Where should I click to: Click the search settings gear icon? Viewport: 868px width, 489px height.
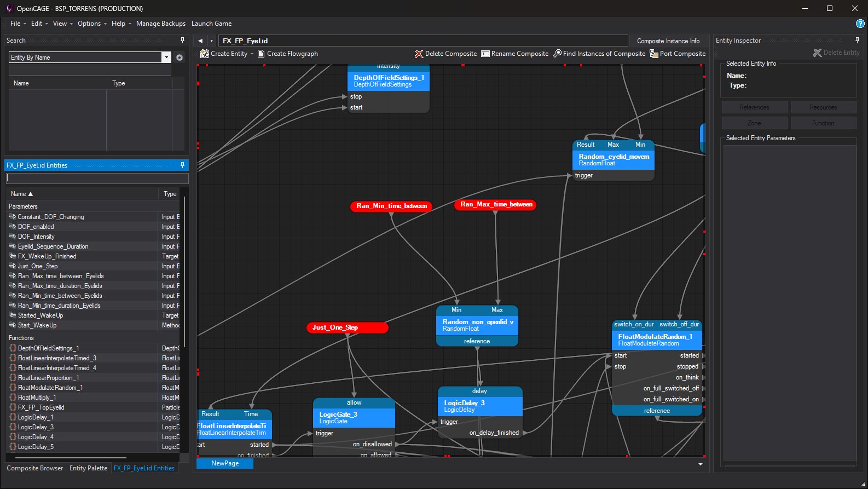click(x=180, y=57)
